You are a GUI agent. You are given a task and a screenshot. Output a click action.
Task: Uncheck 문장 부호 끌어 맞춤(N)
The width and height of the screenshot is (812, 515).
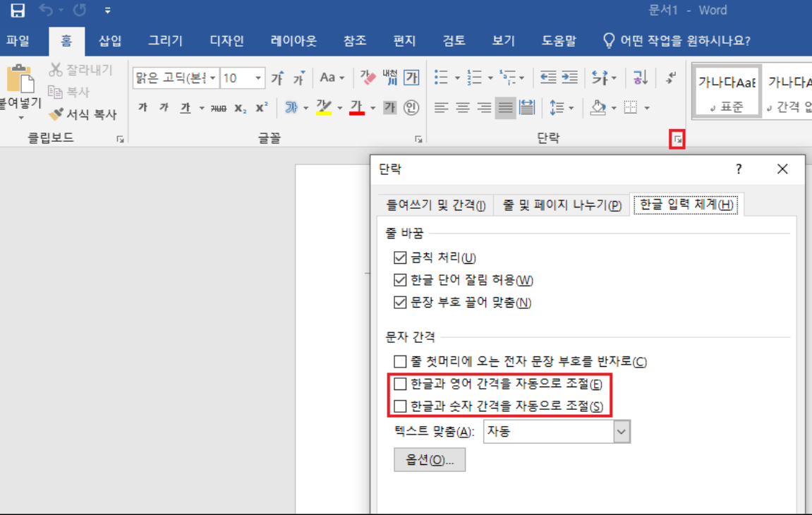pos(400,302)
